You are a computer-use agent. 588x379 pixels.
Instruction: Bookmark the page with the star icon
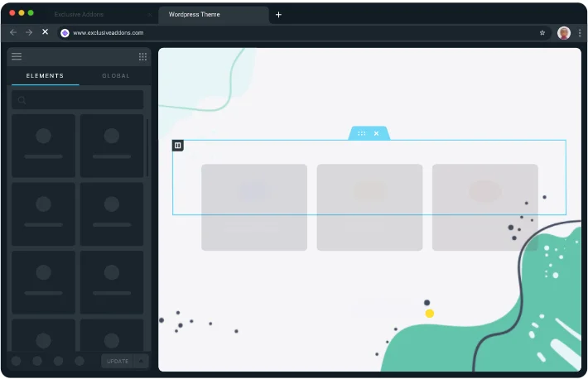542,33
